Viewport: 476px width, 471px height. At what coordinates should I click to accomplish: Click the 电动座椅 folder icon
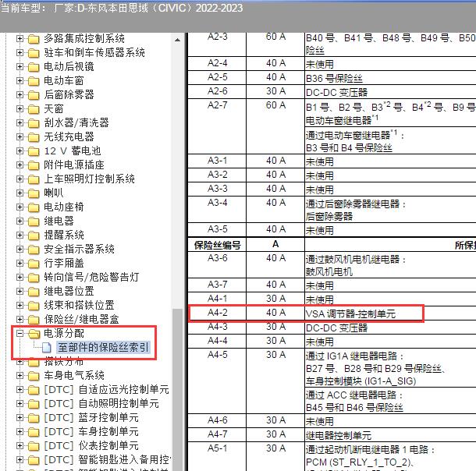pos(34,207)
